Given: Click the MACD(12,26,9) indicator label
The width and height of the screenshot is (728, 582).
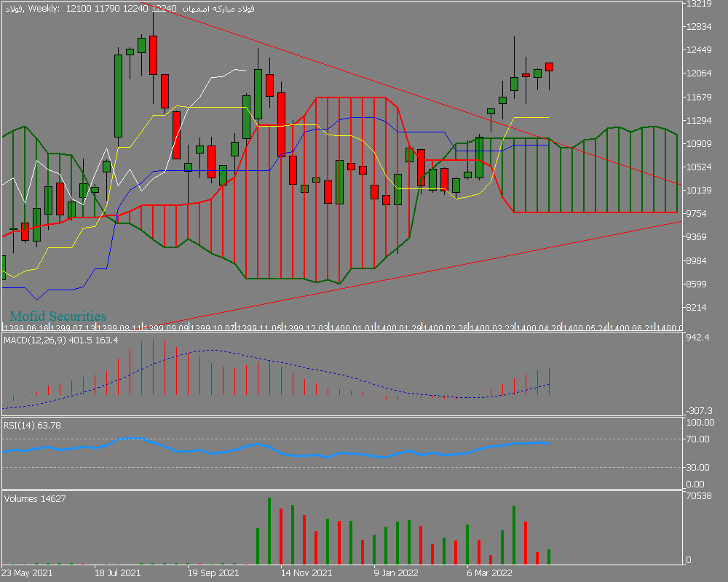Looking at the screenshot, I should pos(61,340).
